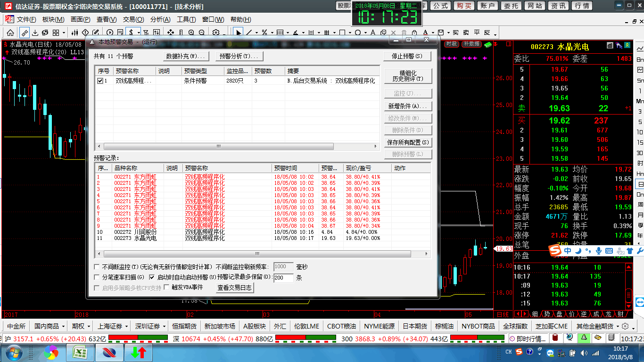644x362 pixels.
Task: Click the 精细化历史测评(T) button
Action: [x=408, y=76]
